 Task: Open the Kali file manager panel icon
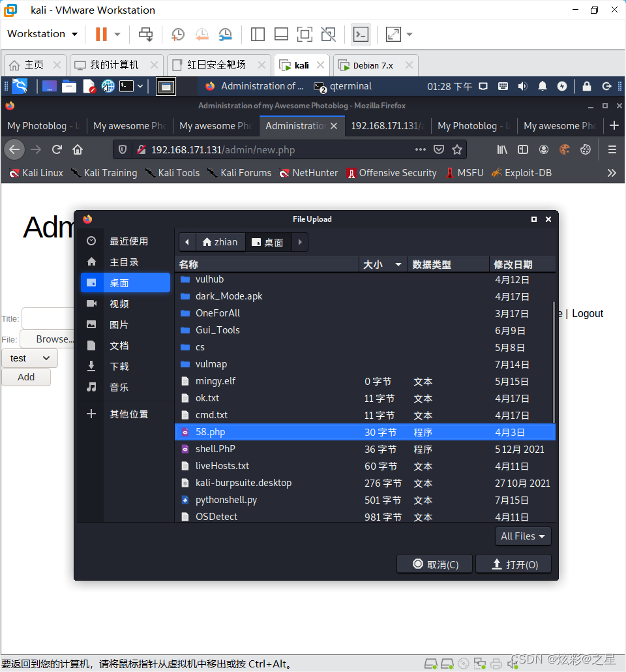click(x=68, y=87)
